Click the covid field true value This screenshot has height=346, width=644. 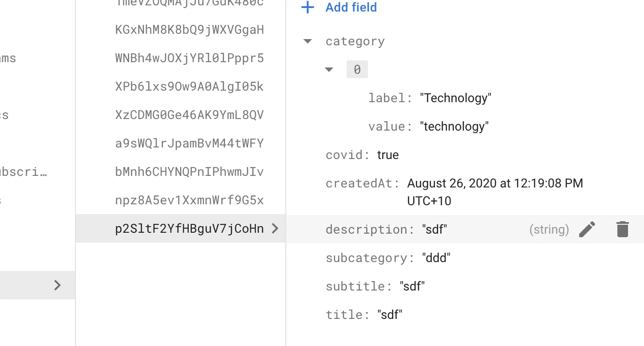click(x=387, y=155)
